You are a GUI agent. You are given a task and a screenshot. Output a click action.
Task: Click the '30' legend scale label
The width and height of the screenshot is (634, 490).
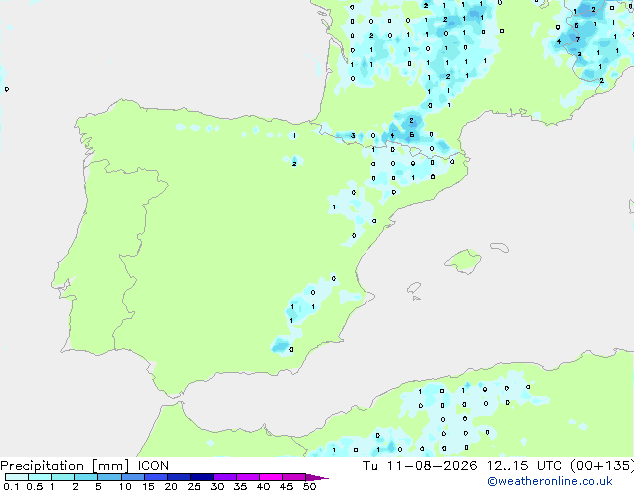click(x=217, y=486)
